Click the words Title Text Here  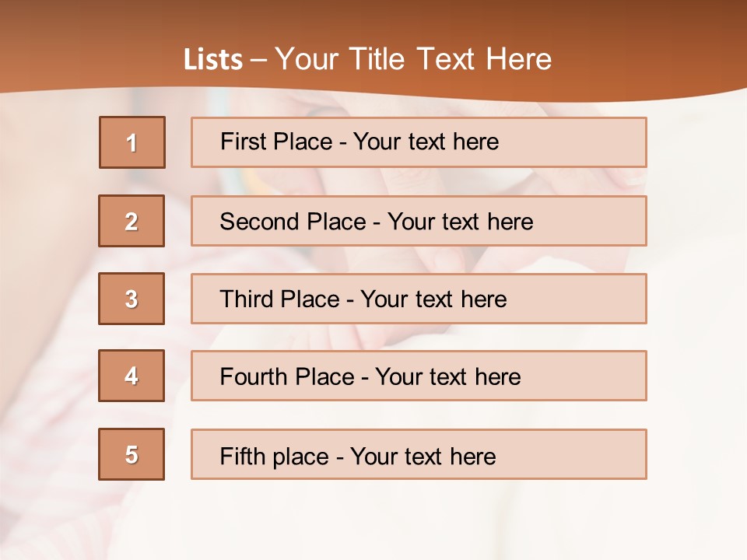pos(451,59)
